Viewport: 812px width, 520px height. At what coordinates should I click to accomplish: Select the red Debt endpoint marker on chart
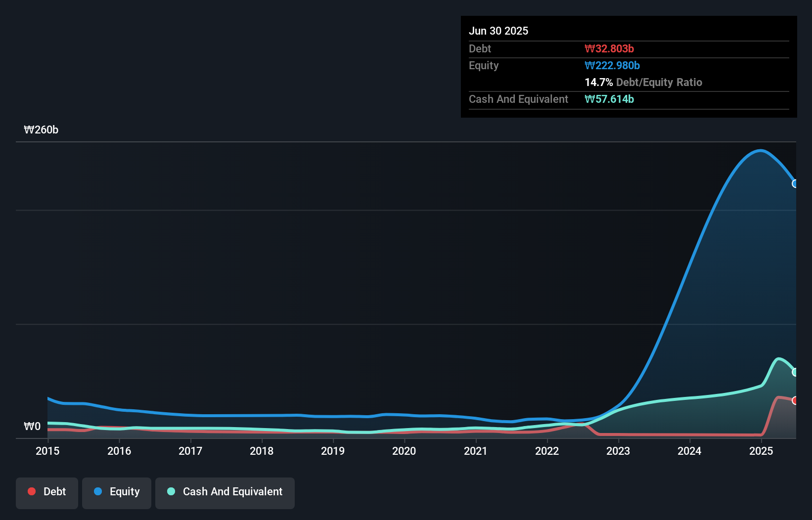click(795, 400)
